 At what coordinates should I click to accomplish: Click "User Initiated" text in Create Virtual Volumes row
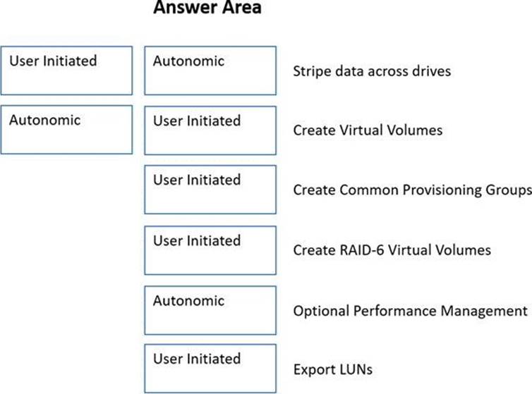coord(197,121)
